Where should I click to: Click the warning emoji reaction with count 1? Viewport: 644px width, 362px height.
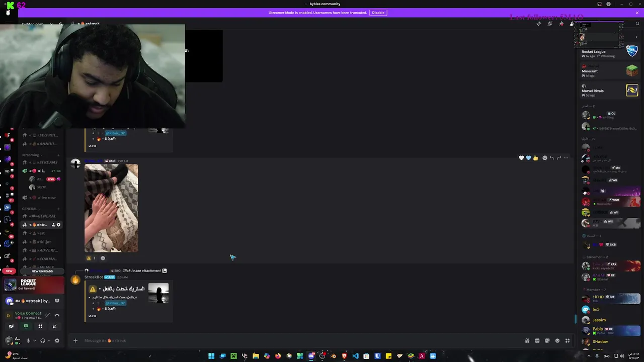click(x=91, y=258)
